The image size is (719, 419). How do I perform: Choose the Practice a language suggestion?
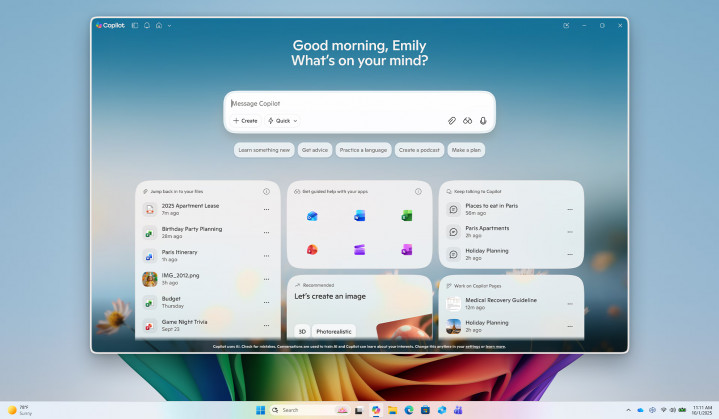363,150
